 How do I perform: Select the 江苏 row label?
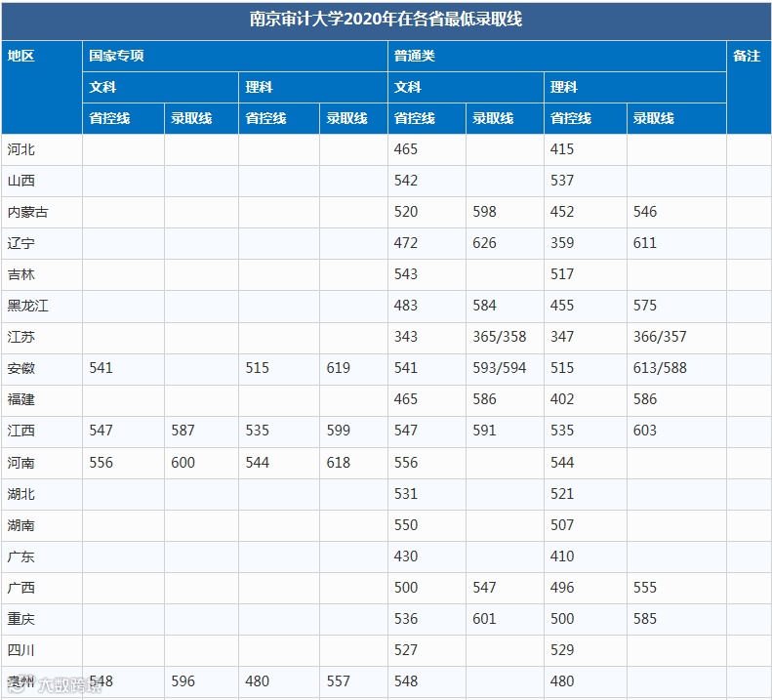pos(21,337)
